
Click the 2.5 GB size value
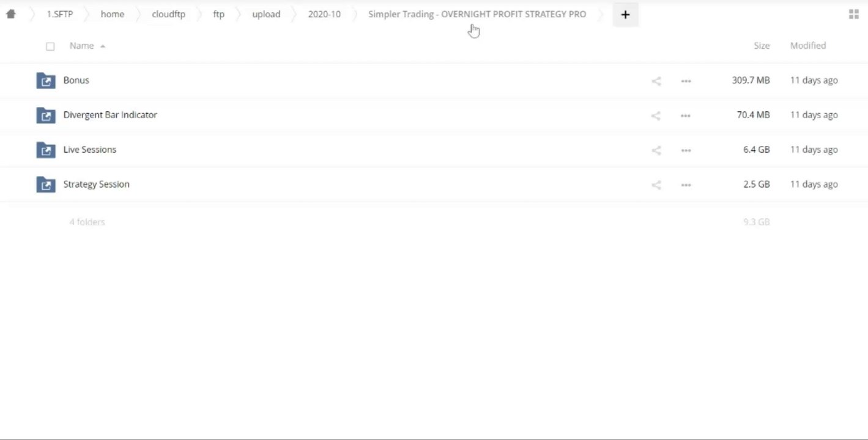coord(756,184)
